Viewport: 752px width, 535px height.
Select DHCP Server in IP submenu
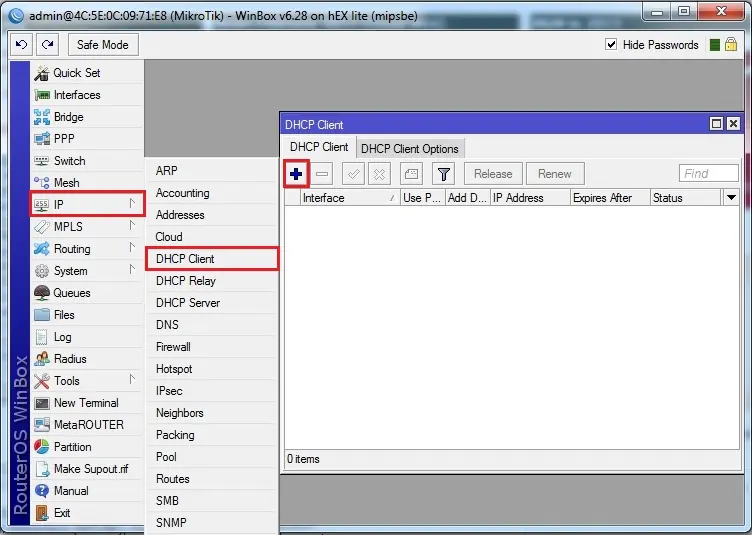click(212, 303)
